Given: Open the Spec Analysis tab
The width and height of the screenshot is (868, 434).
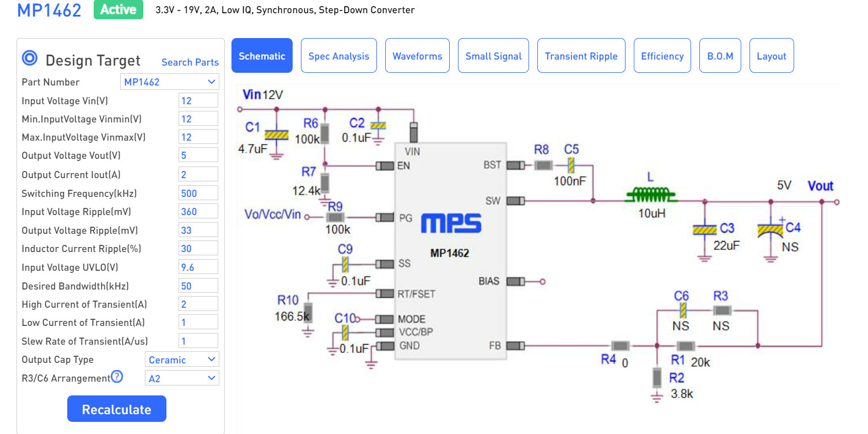Looking at the screenshot, I should pyautogui.click(x=339, y=56).
